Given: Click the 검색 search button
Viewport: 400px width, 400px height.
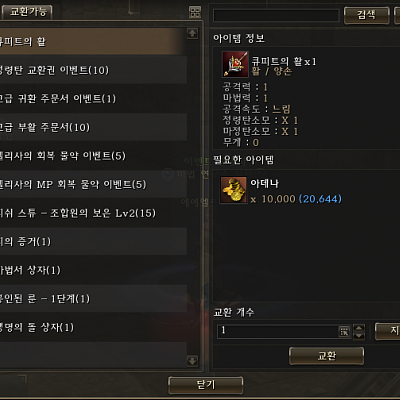Looking at the screenshot, I should pyautogui.click(x=366, y=15).
